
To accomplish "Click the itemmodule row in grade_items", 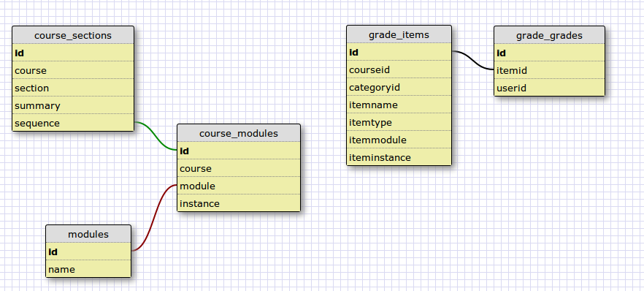I will click(399, 140).
